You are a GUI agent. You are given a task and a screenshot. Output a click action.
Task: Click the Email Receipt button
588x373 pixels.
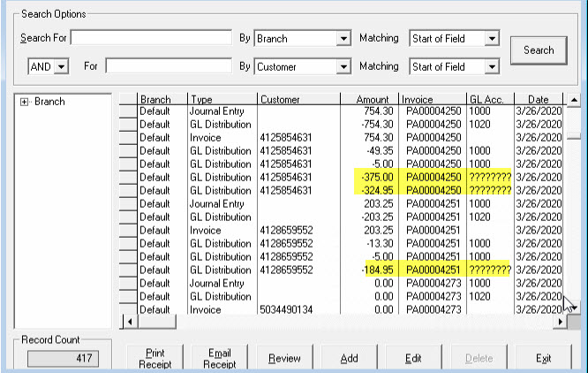click(x=220, y=358)
